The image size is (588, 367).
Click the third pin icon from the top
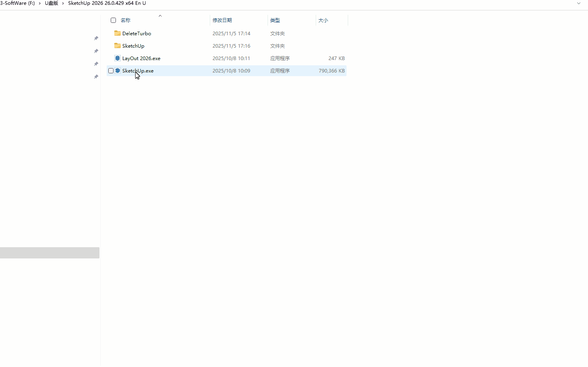pyautogui.click(x=96, y=64)
